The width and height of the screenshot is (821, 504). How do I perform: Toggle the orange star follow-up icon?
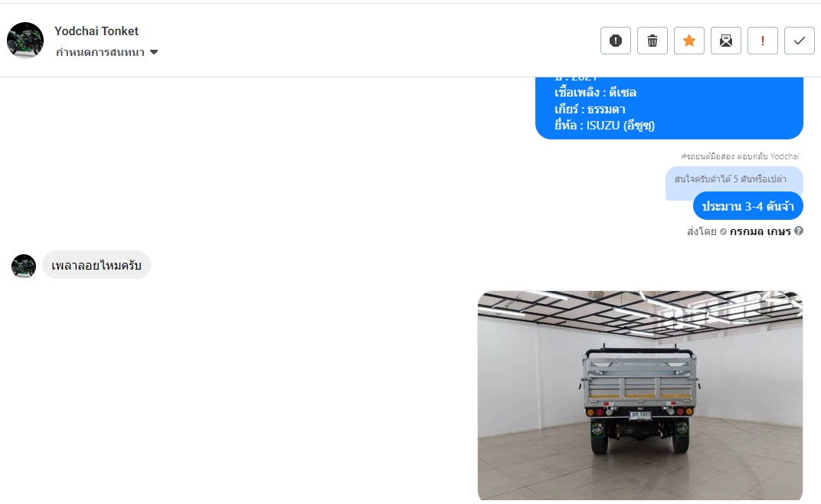(x=689, y=41)
